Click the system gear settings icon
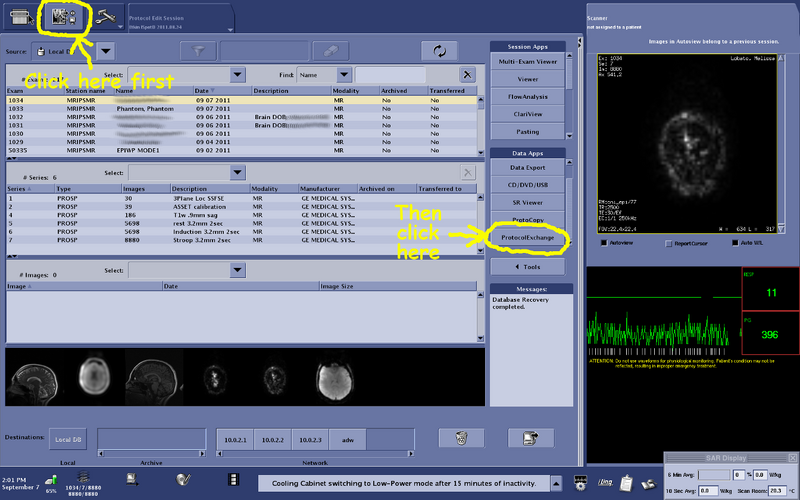This screenshot has width=800, height=500. (580, 482)
